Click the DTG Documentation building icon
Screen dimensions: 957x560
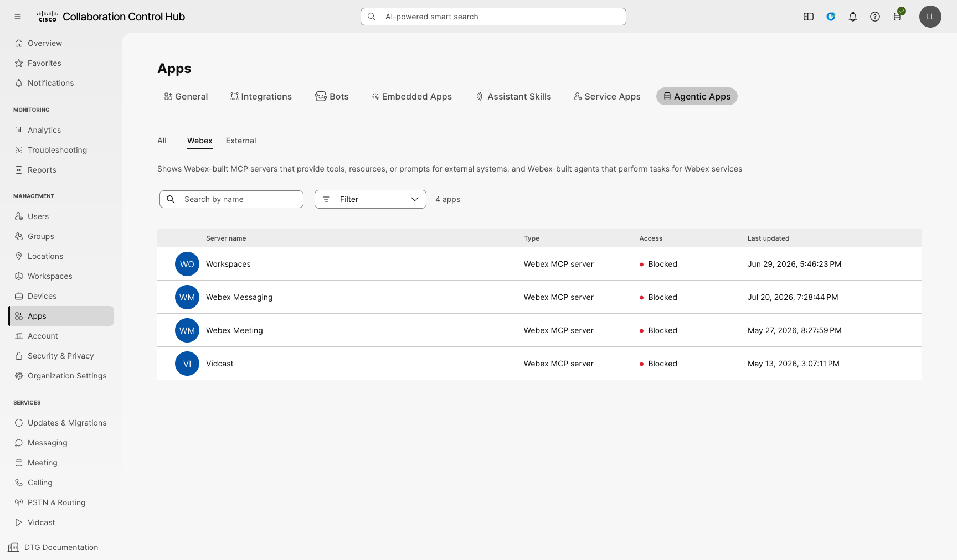(x=13, y=547)
